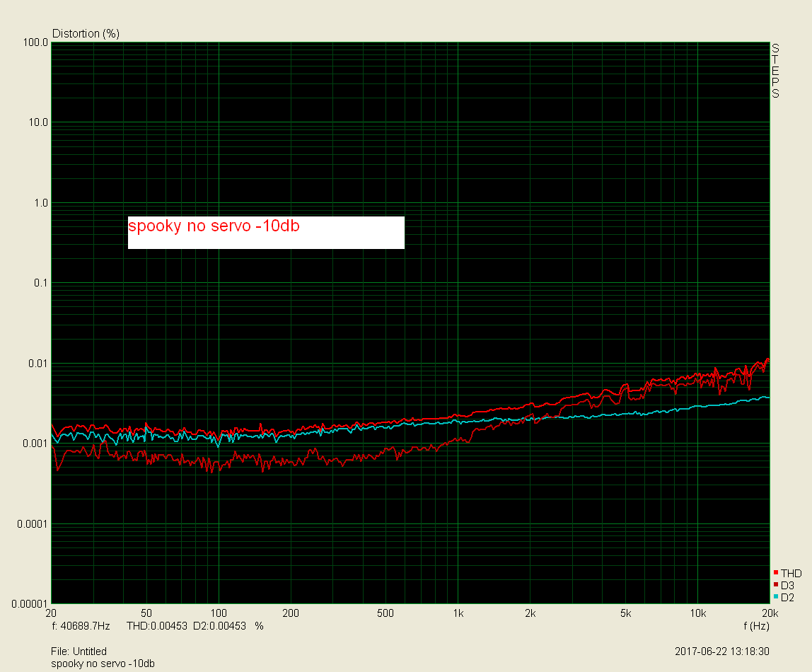Click the cursor readout 'f: 40689.7Hz'

tap(81, 626)
